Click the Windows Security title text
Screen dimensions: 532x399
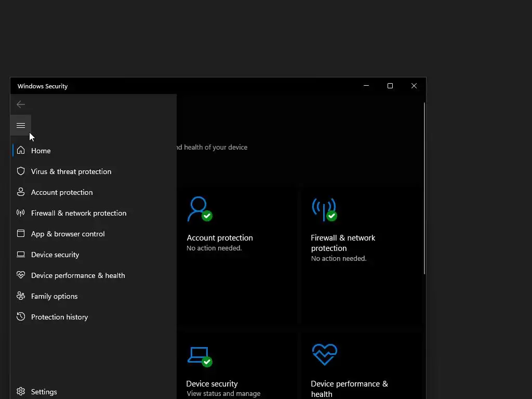(x=43, y=86)
